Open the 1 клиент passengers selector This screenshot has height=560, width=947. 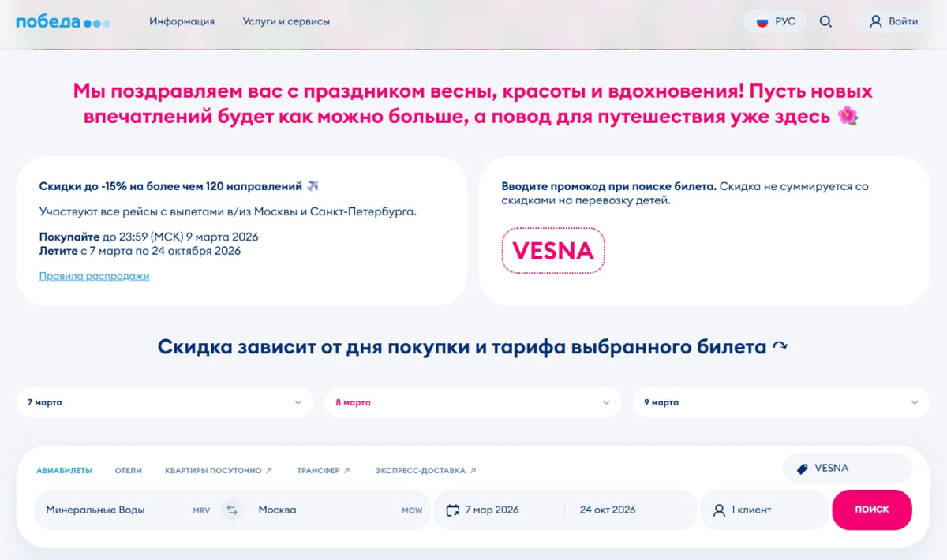coord(764,510)
